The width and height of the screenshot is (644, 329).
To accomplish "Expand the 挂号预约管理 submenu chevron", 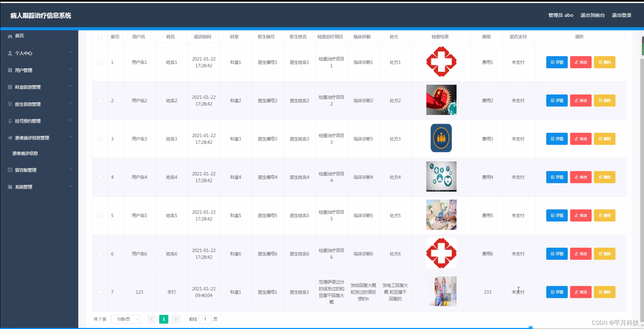I will pos(71,121).
